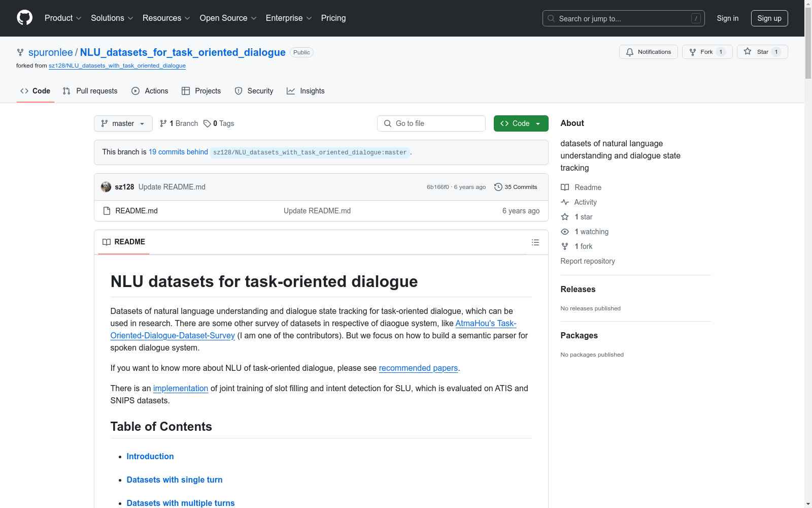The height and width of the screenshot is (508, 812).
Task: Click the Notifications bell icon
Action: click(630, 52)
